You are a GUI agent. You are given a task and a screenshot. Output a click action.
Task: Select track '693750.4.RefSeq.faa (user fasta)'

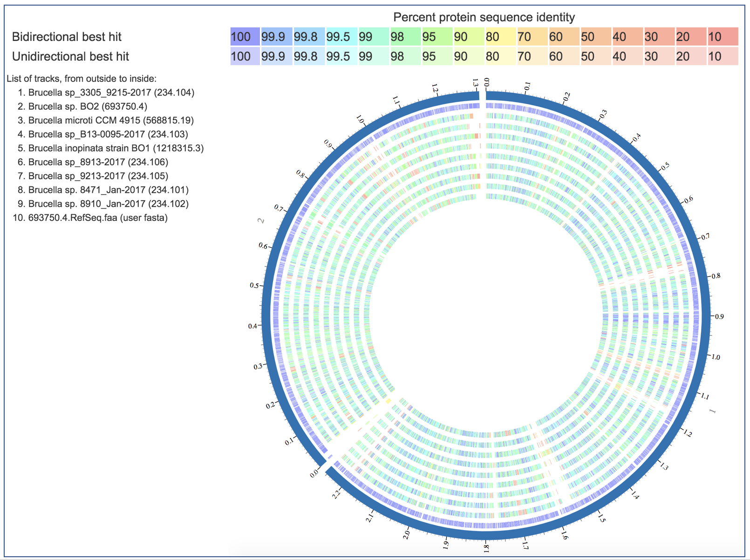point(98,218)
